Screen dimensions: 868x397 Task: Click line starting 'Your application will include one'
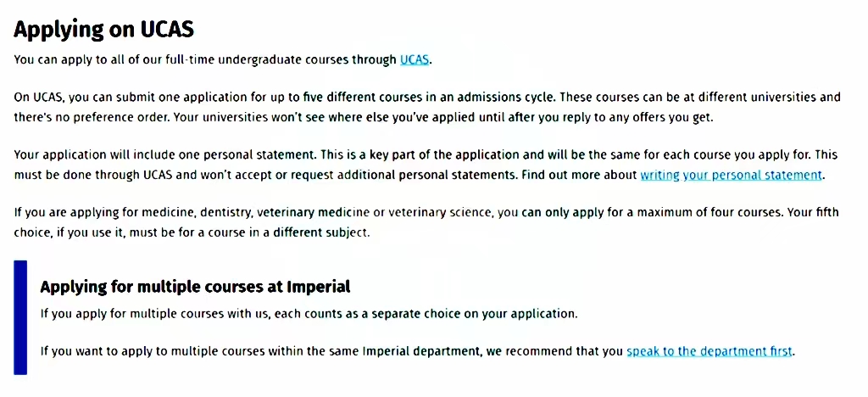tap(426, 154)
